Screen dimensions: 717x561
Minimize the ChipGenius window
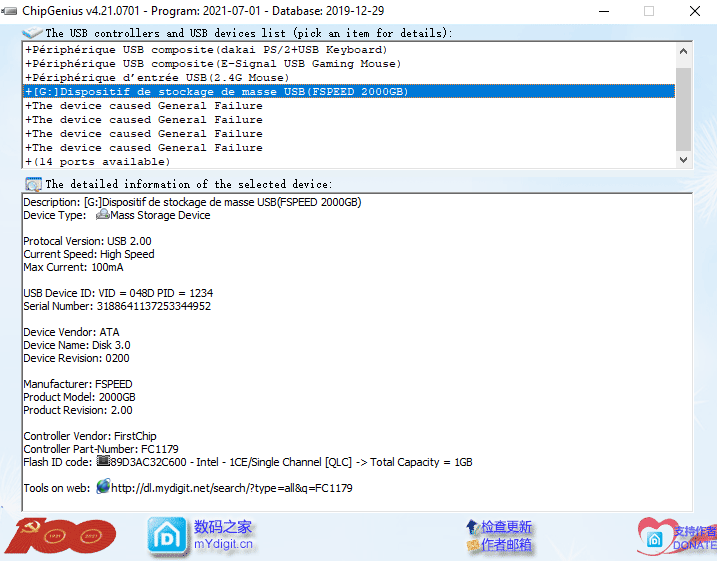pos(604,11)
